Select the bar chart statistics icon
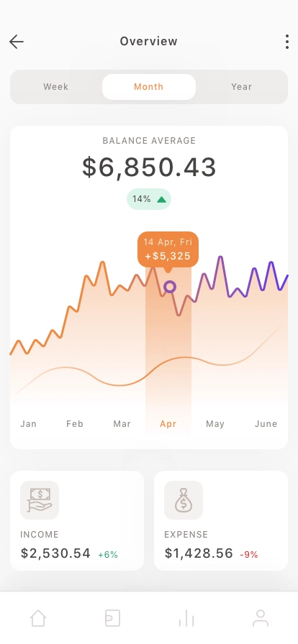This screenshot has width=298, height=644. (x=186, y=618)
